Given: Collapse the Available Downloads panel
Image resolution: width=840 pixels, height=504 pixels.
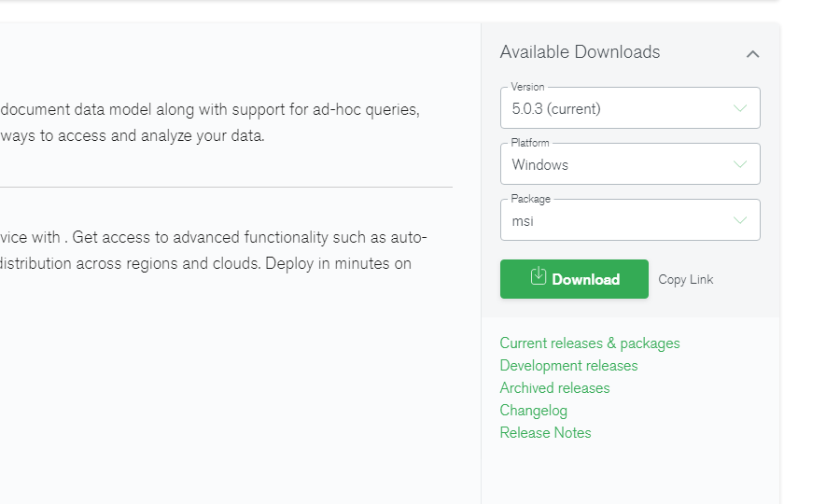Looking at the screenshot, I should (752, 54).
